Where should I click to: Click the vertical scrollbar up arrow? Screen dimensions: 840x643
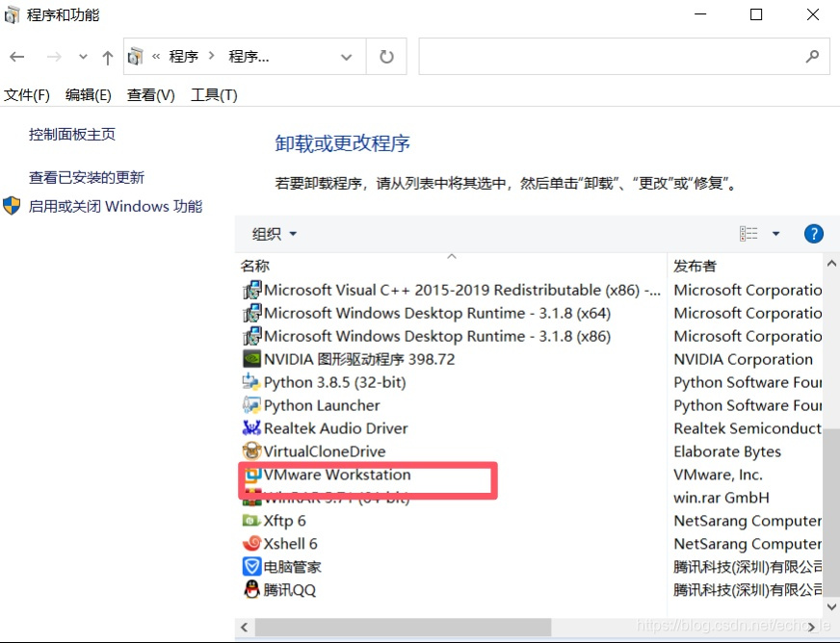click(831, 264)
